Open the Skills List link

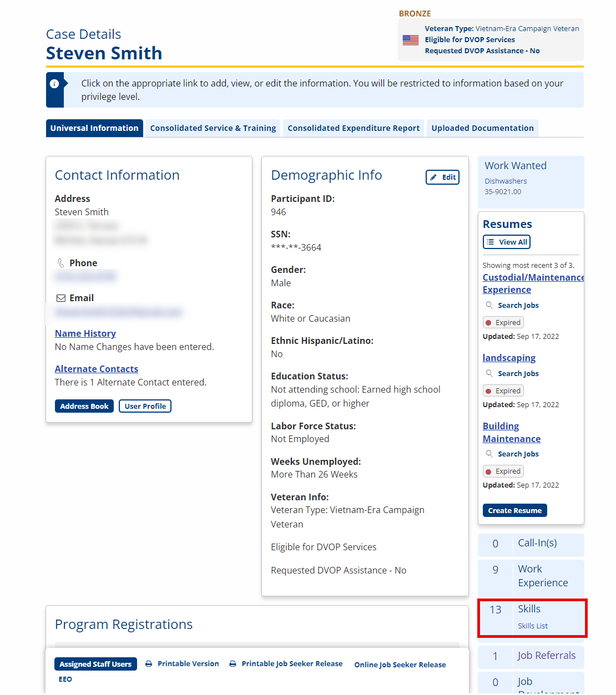coord(533,626)
